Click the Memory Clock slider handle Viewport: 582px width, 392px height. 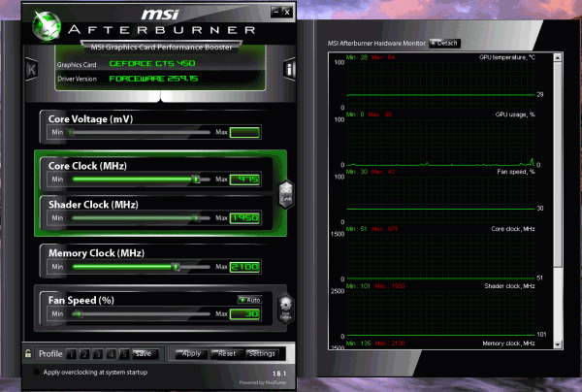point(176,267)
